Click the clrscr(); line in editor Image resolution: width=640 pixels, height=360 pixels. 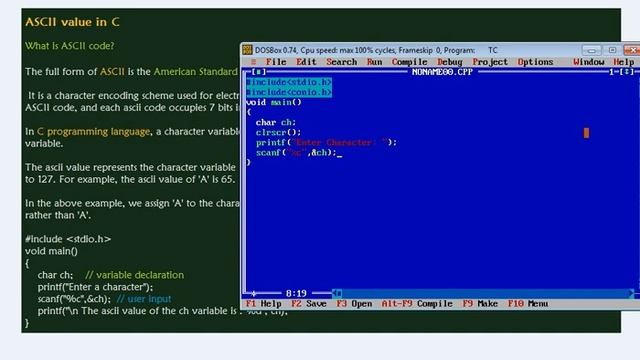278,133
